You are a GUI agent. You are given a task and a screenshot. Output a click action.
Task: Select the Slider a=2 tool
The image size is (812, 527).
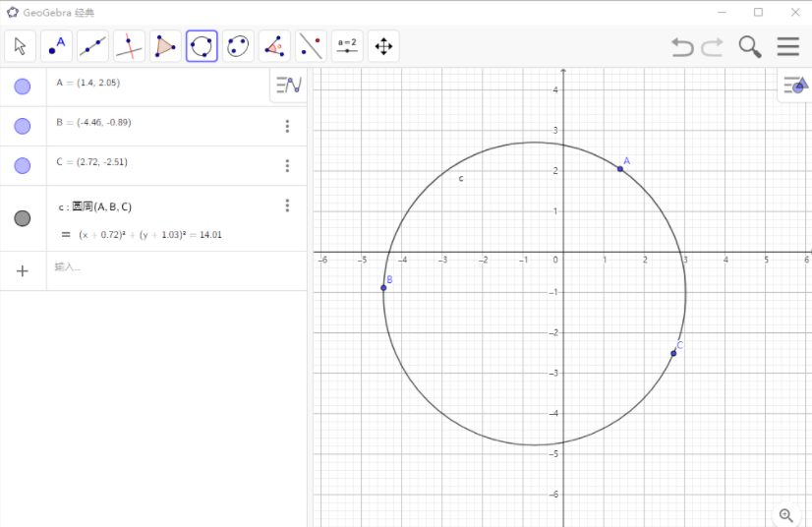pos(347,46)
